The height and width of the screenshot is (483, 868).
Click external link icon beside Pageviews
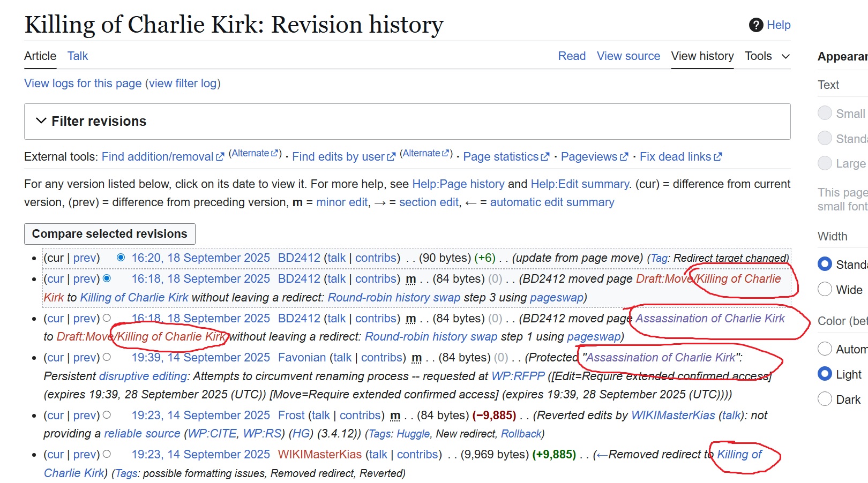pyautogui.click(x=624, y=157)
